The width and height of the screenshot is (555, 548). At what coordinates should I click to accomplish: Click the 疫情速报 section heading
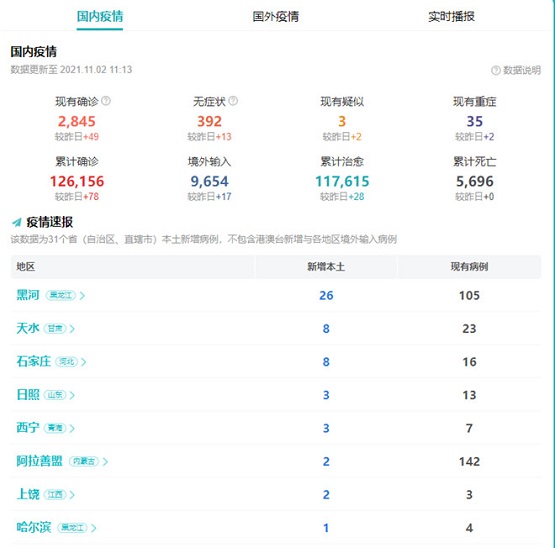tap(50, 222)
